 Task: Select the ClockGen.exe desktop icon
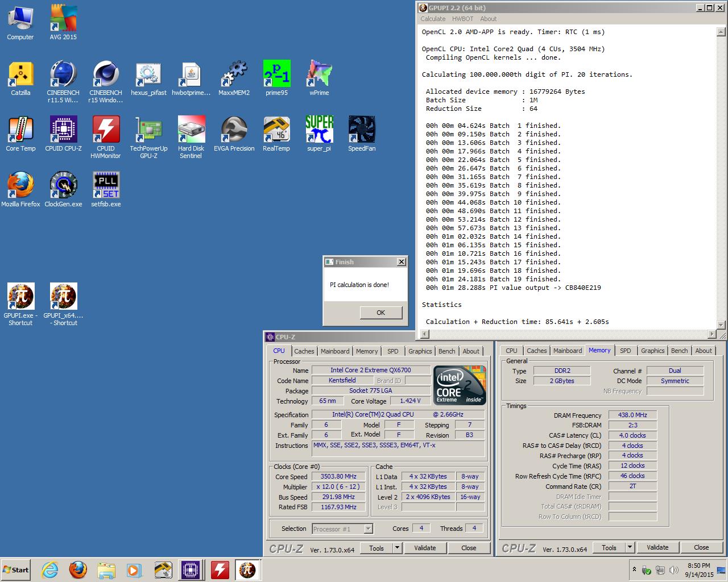[63, 190]
